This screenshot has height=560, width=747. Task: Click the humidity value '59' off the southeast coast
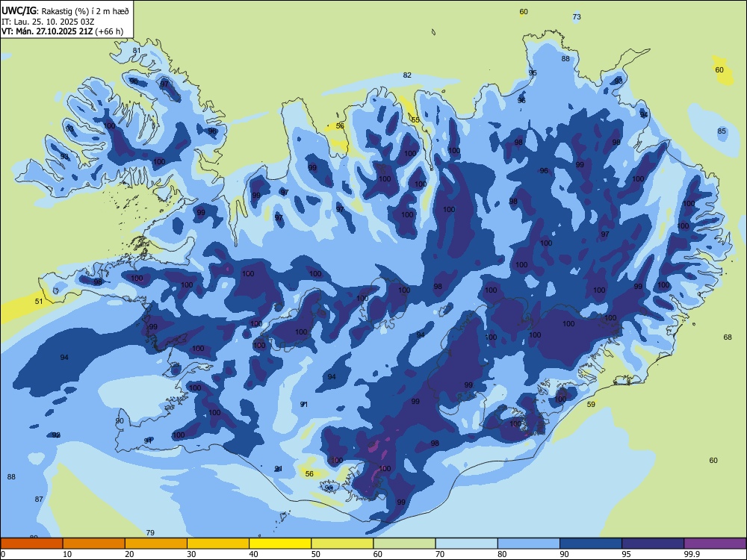(x=591, y=404)
